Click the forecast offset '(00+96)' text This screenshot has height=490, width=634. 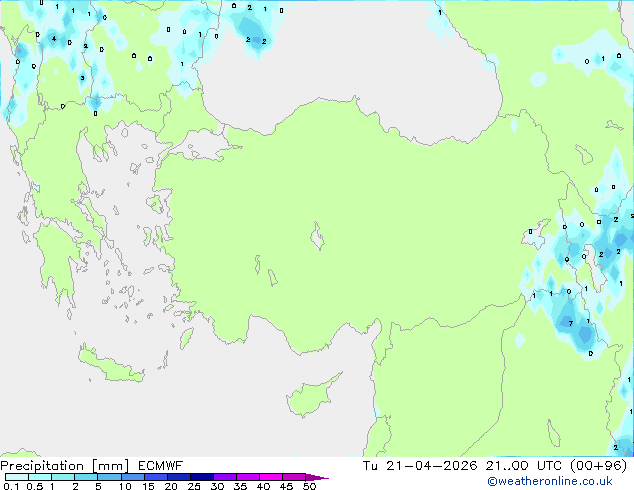pos(598,466)
